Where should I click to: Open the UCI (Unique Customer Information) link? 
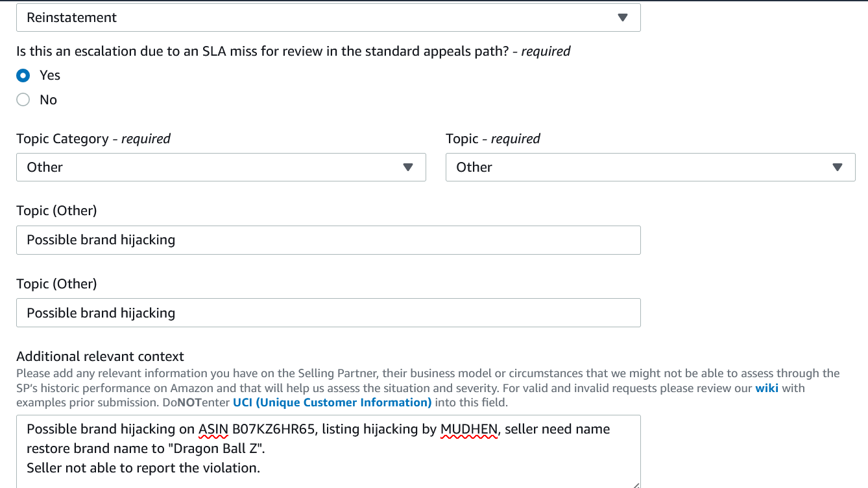pyautogui.click(x=332, y=402)
